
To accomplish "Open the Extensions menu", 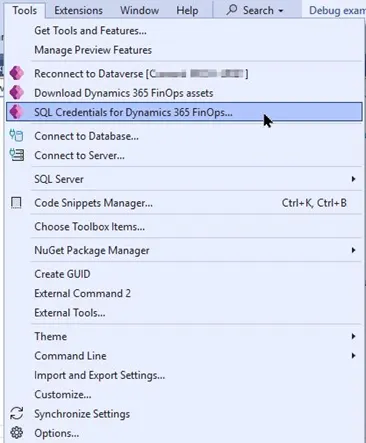I will coord(78,10).
